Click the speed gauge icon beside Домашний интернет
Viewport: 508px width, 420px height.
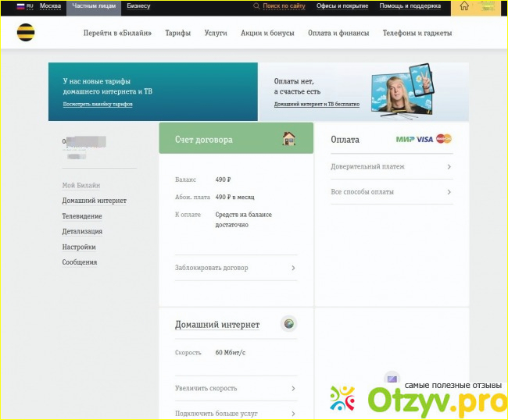pyautogui.click(x=288, y=324)
